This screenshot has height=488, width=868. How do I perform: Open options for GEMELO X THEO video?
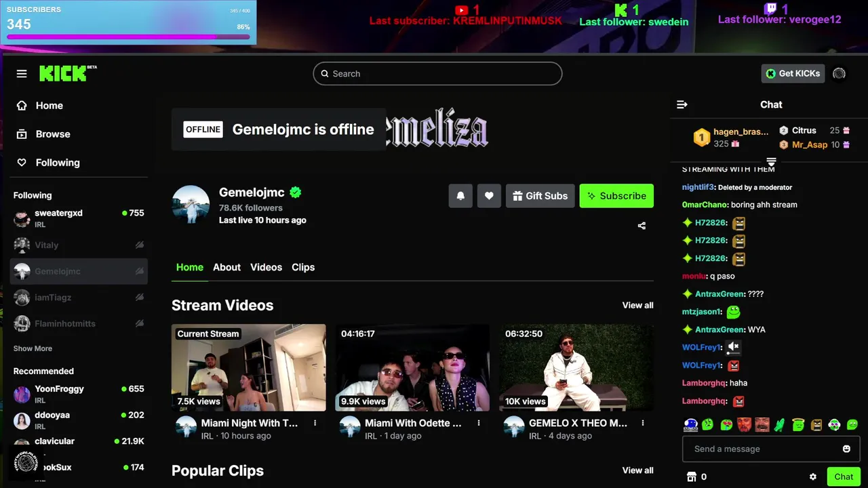click(643, 423)
